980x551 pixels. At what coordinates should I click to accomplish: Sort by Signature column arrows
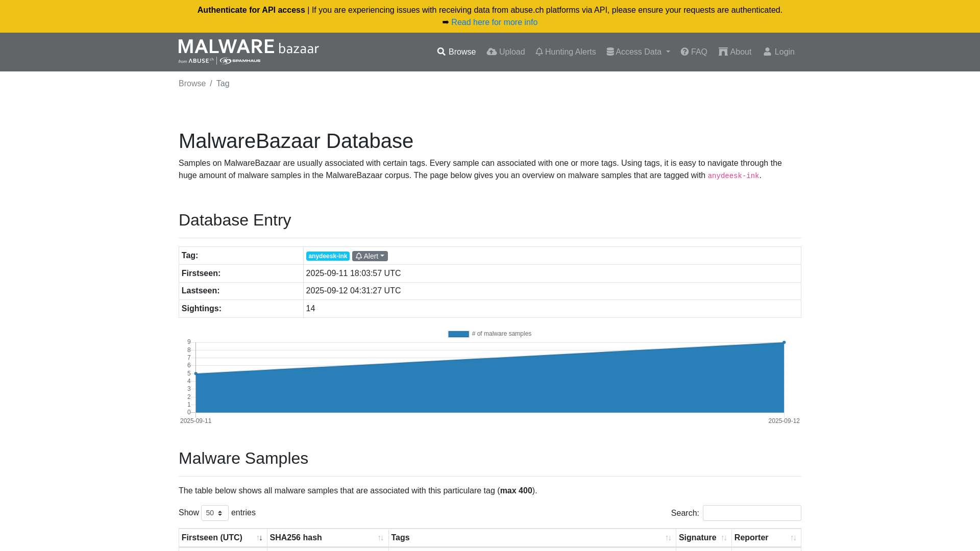pos(724,538)
